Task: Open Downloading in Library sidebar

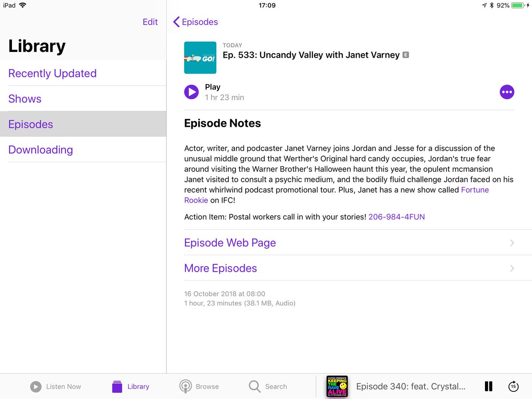Action: [x=83, y=149]
